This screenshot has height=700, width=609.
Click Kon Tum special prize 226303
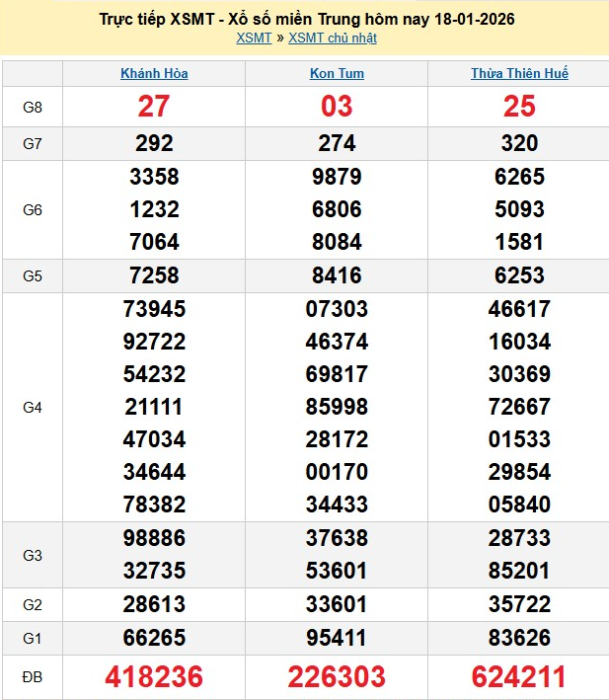337,676
